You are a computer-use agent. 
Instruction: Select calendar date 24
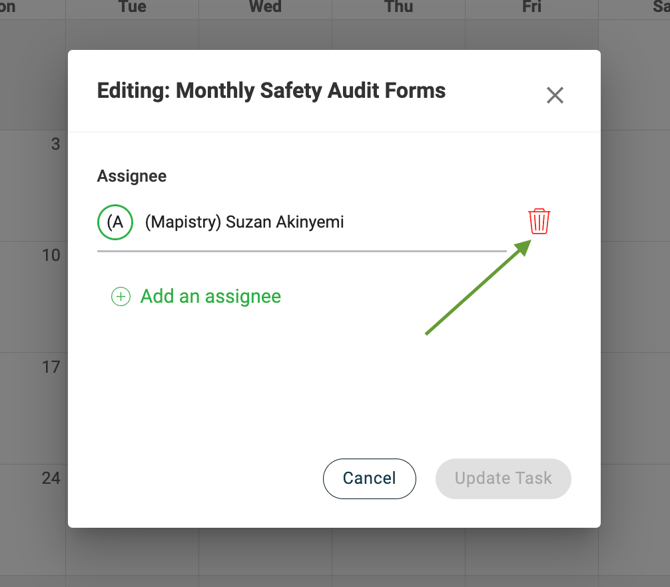(x=51, y=478)
